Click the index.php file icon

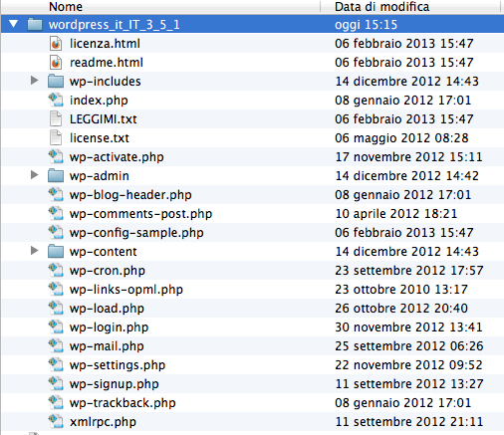click(x=56, y=100)
